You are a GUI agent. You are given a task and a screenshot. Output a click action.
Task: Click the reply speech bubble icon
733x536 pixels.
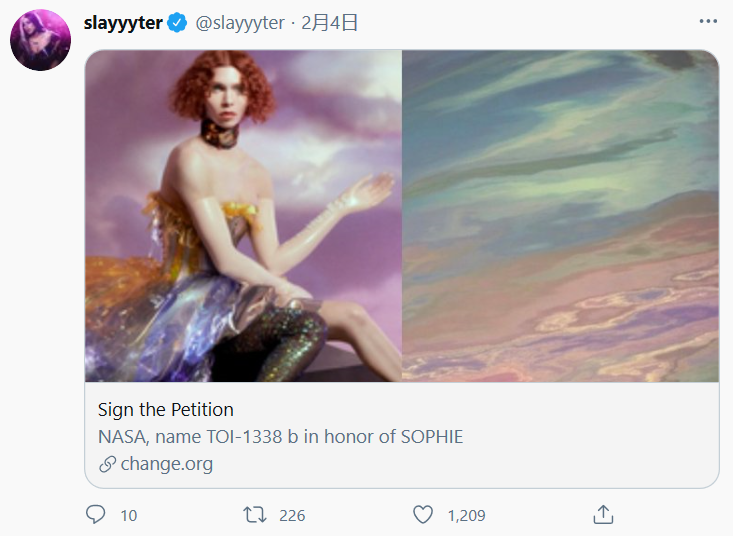pos(96,515)
